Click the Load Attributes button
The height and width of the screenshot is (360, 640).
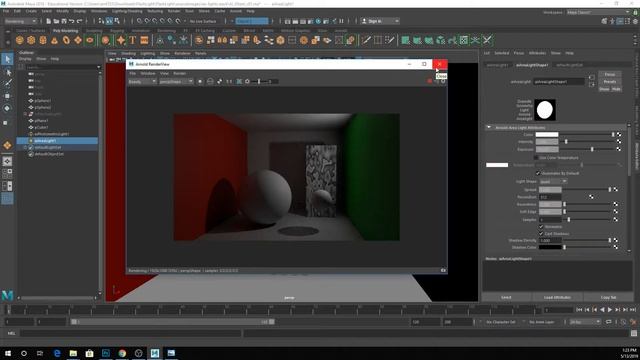[557, 298]
